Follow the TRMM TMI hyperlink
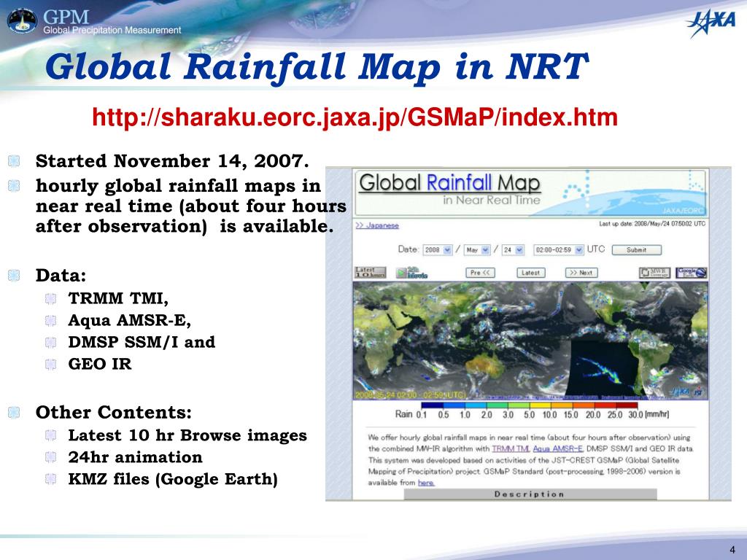This screenshot has height=560, width=747. (510, 448)
